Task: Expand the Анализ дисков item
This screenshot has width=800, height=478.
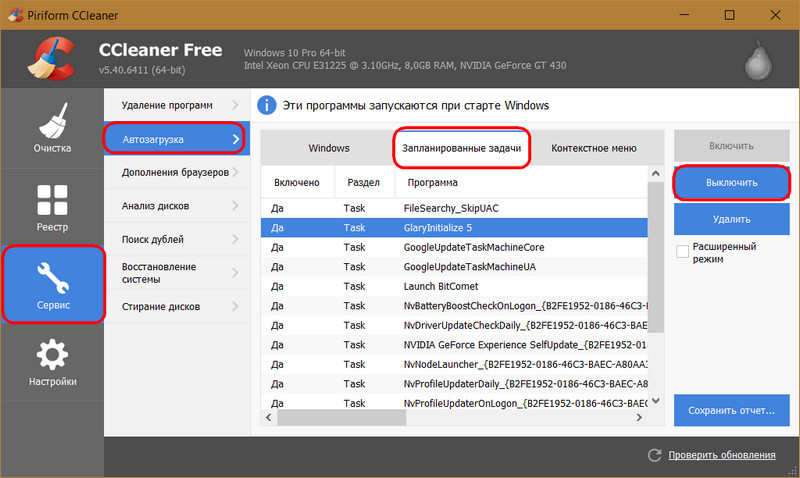Action: point(174,206)
